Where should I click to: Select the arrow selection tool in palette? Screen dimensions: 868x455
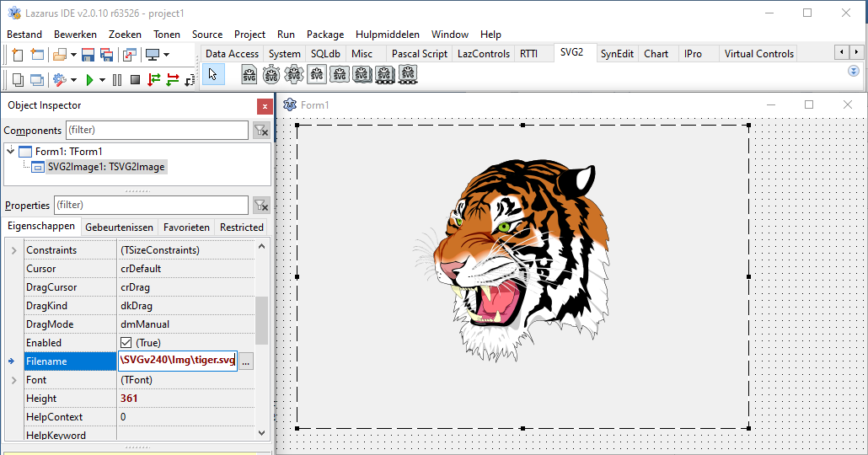click(x=213, y=75)
